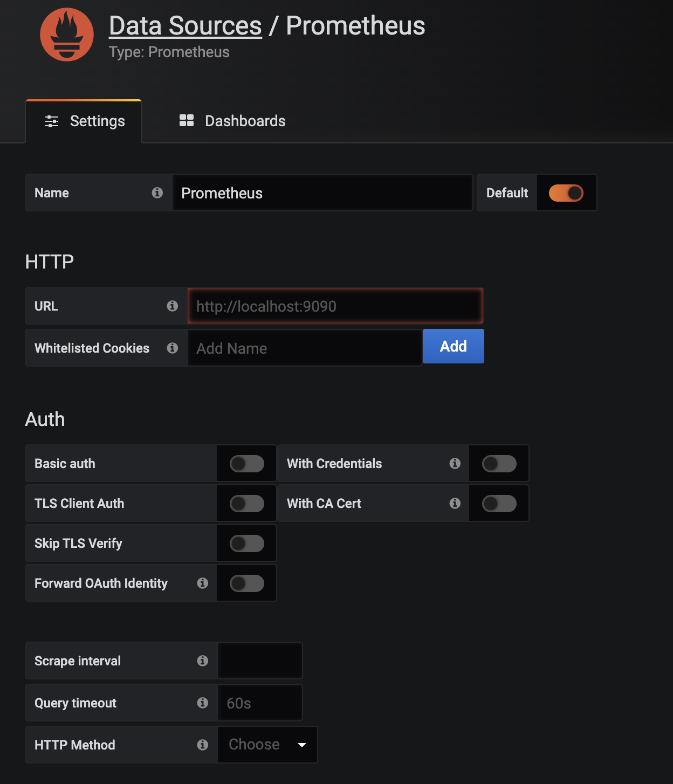Click the Scrape interval info icon
673x784 pixels.
[203, 661]
